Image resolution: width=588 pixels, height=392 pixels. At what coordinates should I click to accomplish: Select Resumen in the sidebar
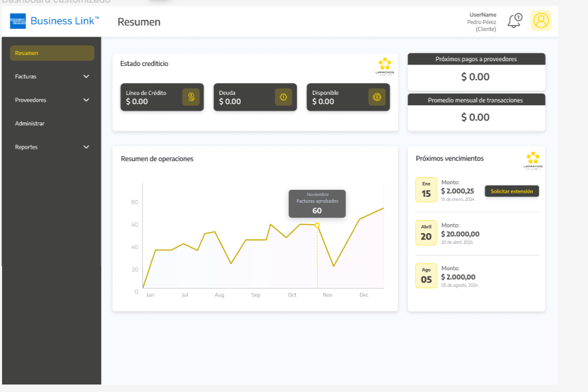point(52,53)
